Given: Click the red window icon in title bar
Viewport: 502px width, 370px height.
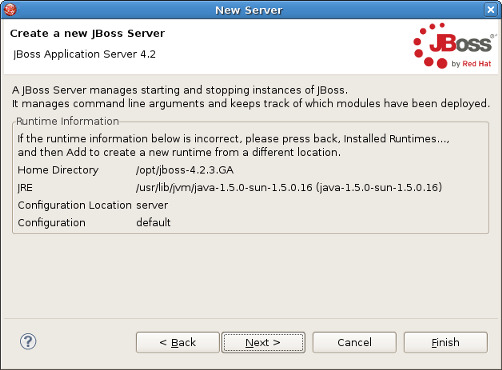Looking at the screenshot, I should (x=10, y=10).
